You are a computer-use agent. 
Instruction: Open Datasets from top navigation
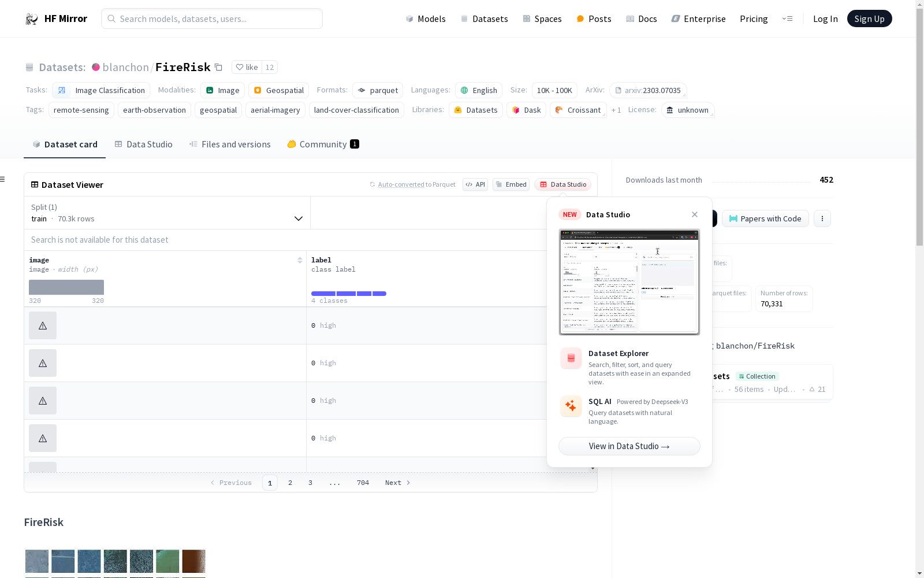point(484,19)
